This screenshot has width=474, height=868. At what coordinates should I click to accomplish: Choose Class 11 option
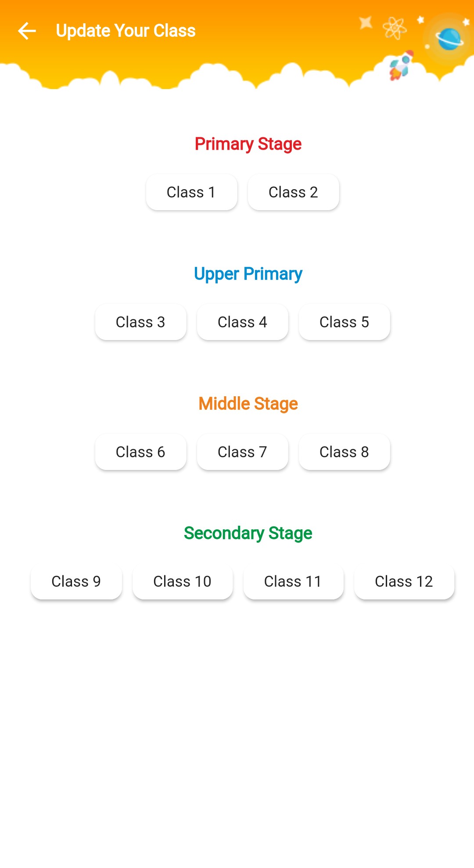(293, 581)
